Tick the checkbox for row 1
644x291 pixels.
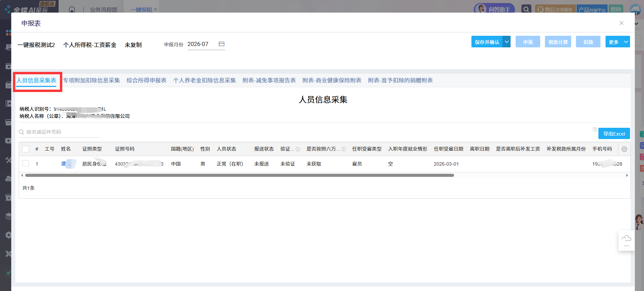click(x=26, y=164)
